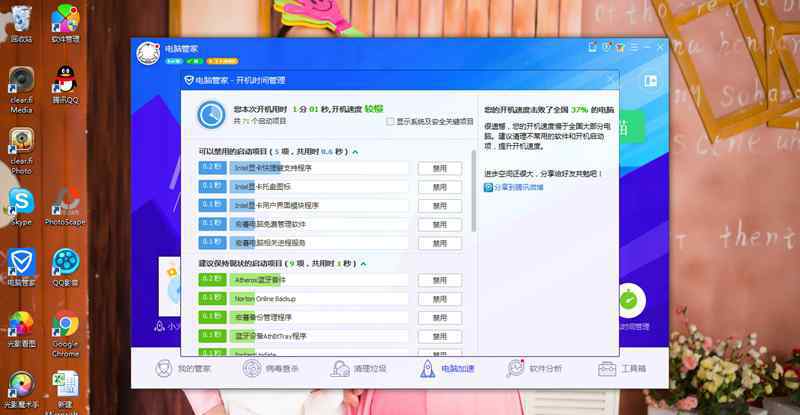Image resolution: width=800 pixels, height=415 pixels.
Task: Open the 电脑管家 desktop shortcut
Action: 21,267
